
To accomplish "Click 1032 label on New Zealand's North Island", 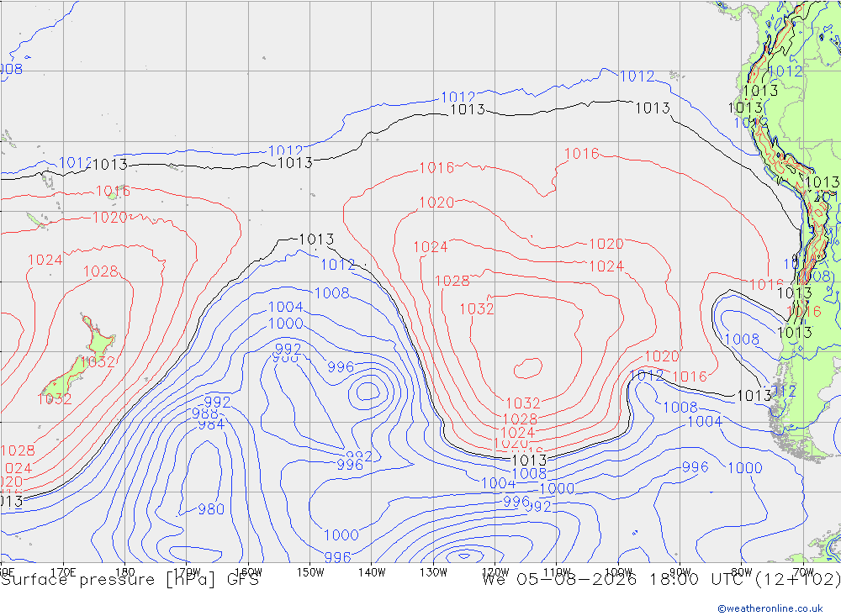I will click(x=98, y=362).
